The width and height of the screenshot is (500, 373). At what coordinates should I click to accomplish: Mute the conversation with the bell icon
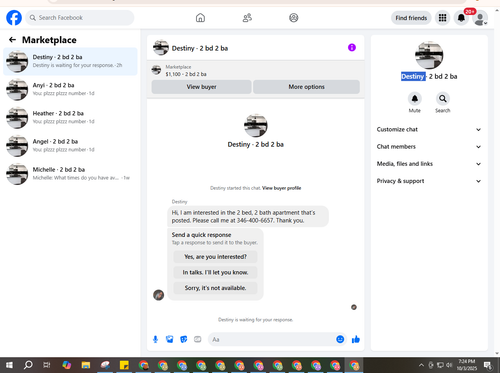click(415, 99)
